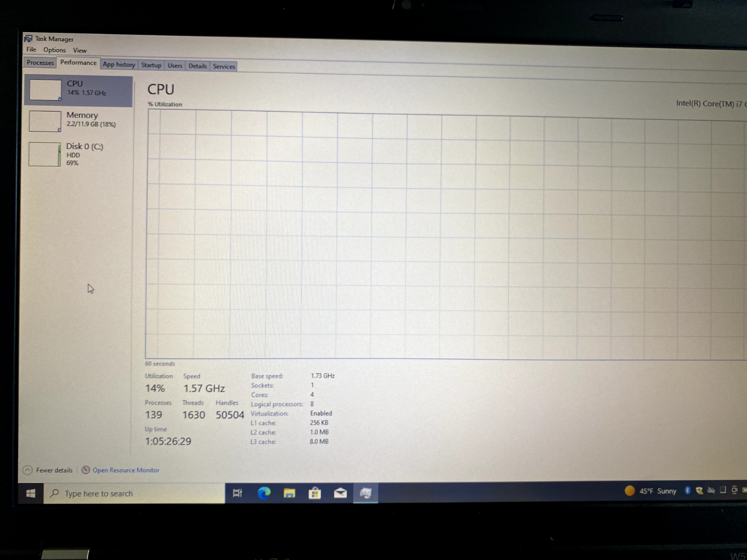Click the OneDrive cloud tray icon
The height and width of the screenshot is (560, 747).
(x=711, y=490)
